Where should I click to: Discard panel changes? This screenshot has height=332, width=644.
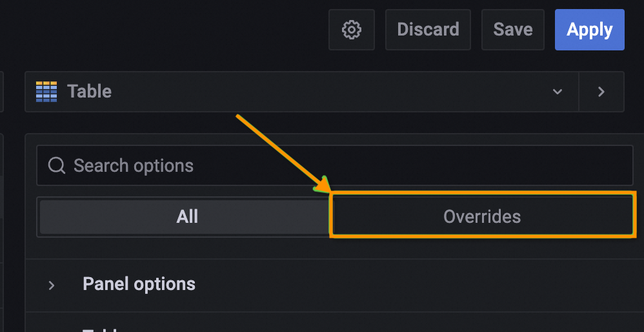[x=428, y=30]
